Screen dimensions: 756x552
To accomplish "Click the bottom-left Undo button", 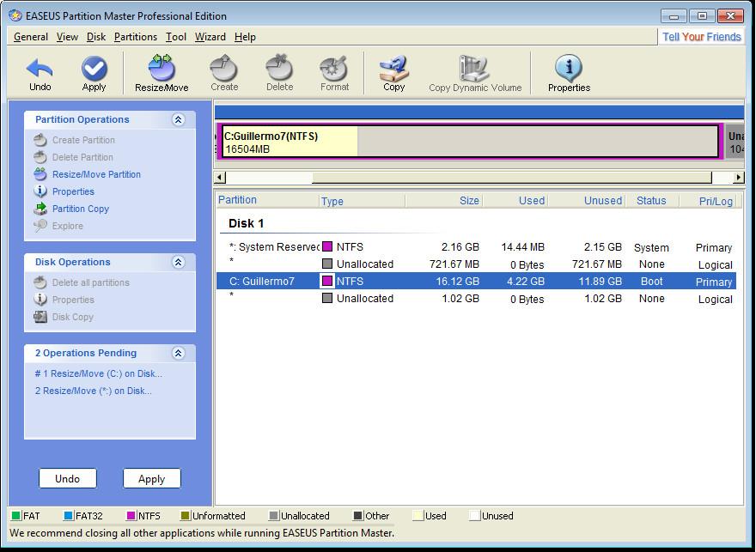I will coord(67,479).
